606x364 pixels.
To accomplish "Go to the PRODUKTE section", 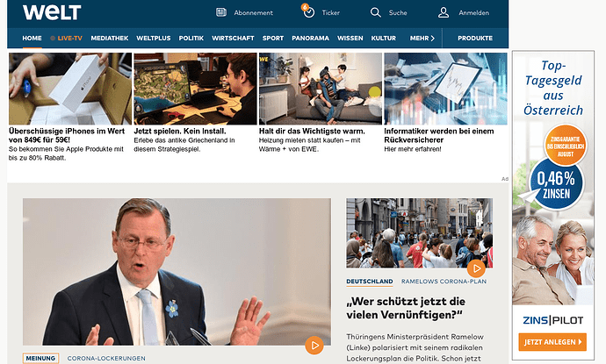I will (475, 39).
